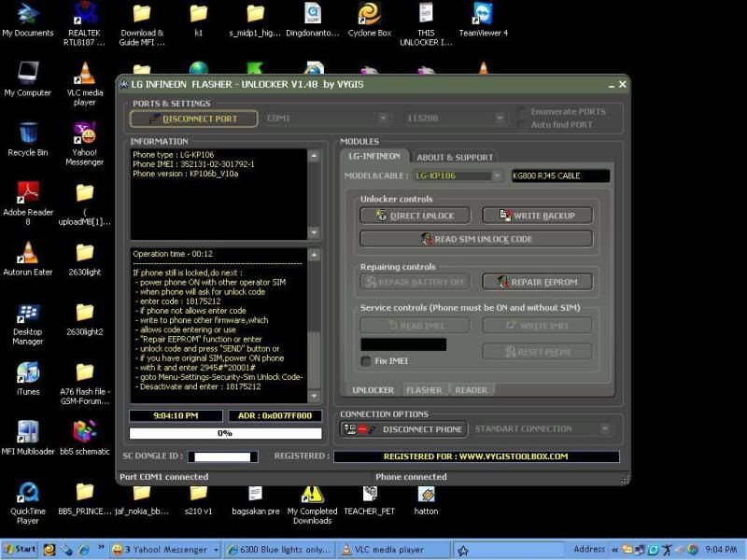
Task: Open the Windows Start menu
Action: [20, 549]
